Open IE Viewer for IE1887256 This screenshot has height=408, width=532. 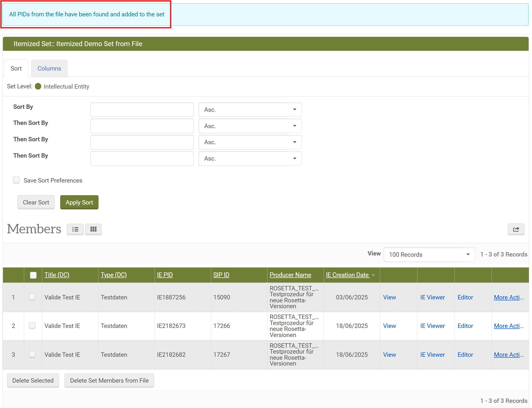pyautogui.click(x=432, y=297)
